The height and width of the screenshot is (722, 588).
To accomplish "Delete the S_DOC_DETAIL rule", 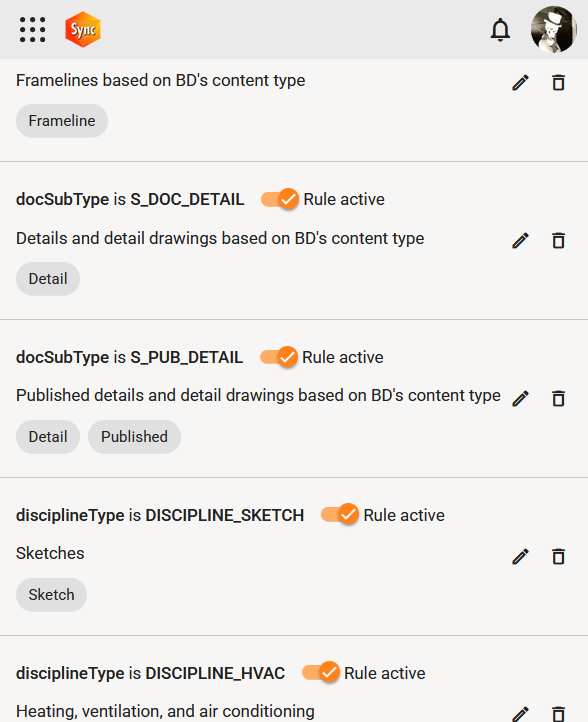I will click(559, 241).
